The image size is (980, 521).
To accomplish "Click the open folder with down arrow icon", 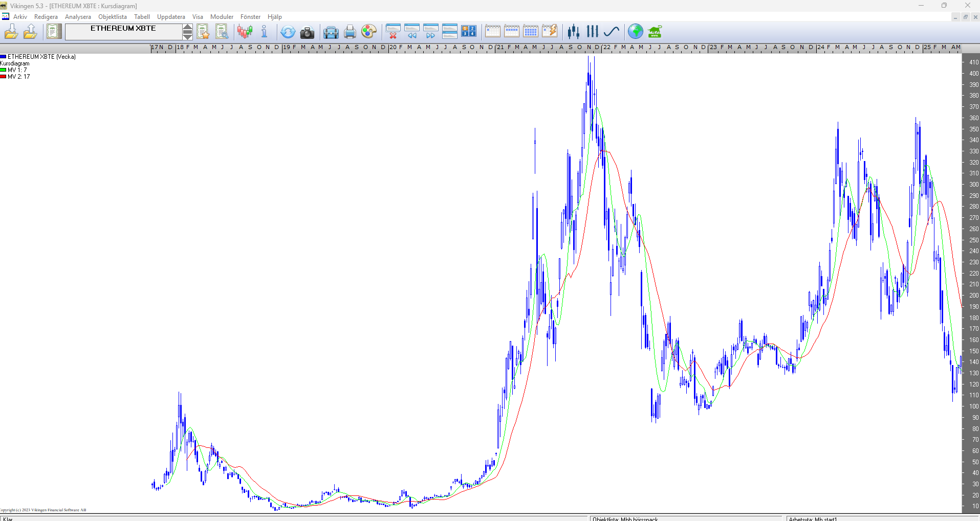I will click(11, 32).
